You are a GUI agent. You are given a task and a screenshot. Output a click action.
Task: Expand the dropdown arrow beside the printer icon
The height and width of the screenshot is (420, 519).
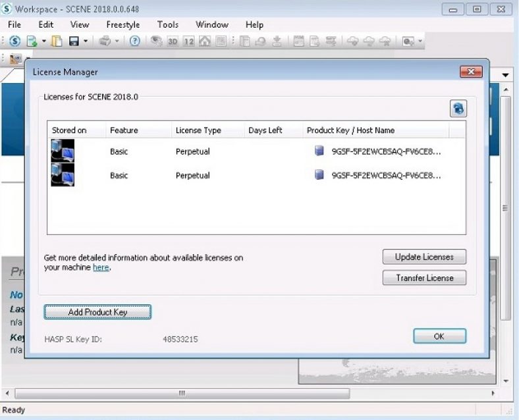coord(117,41)
